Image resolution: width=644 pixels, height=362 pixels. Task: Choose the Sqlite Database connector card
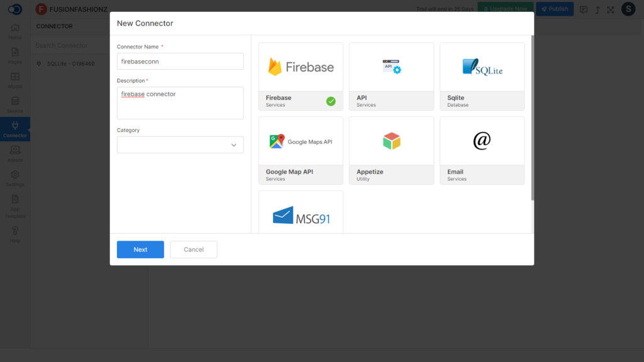coord(482,76)
